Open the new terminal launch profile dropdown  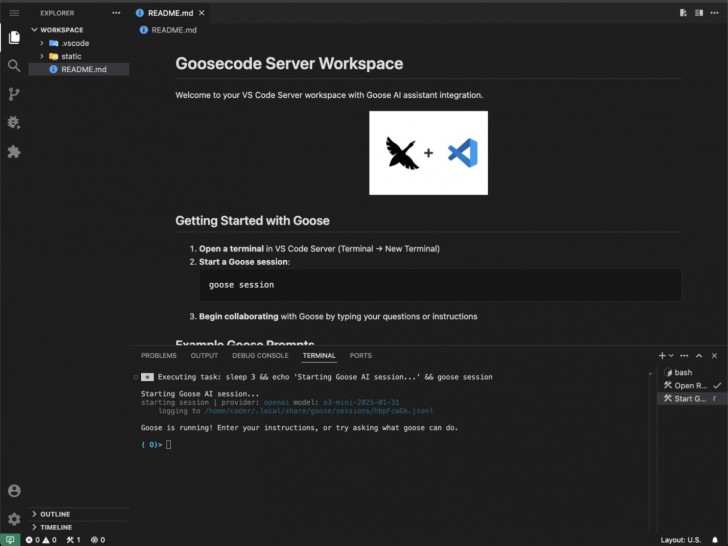pos(671,356)
